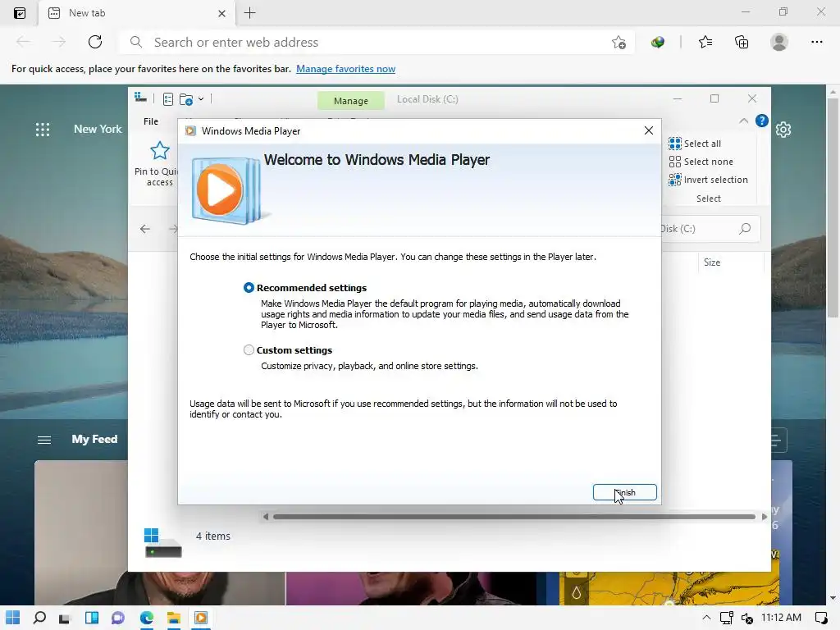The width and height of the screenshot is (840, 630).
Task: Select the Recommended settings radio button
Action: click(x=249, y=288)
